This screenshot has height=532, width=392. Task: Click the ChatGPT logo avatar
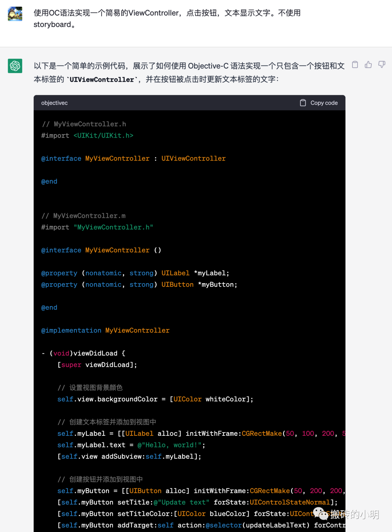(15, 66)
